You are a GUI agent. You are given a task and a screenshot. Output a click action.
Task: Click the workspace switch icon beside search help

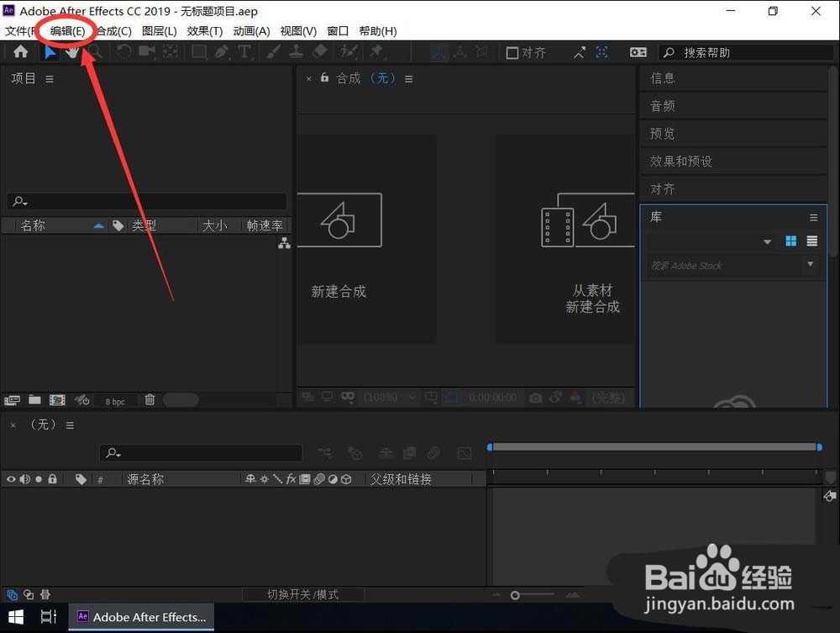coord(638,52)
